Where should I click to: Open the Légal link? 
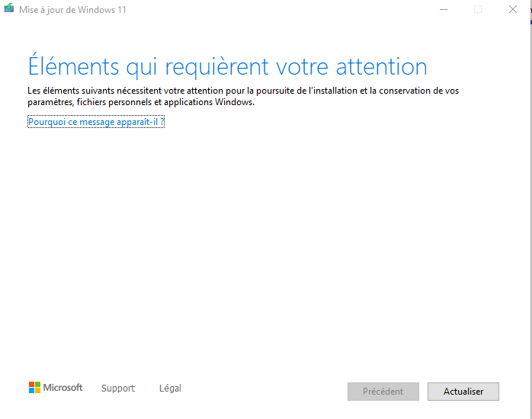pyautogui.click(x=170, y=389)
